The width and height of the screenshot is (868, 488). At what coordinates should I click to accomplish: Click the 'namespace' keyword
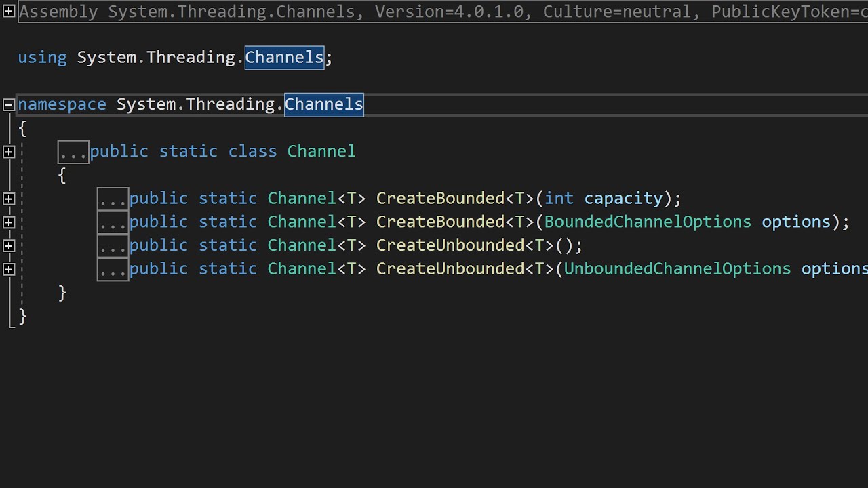click(62, 104)
